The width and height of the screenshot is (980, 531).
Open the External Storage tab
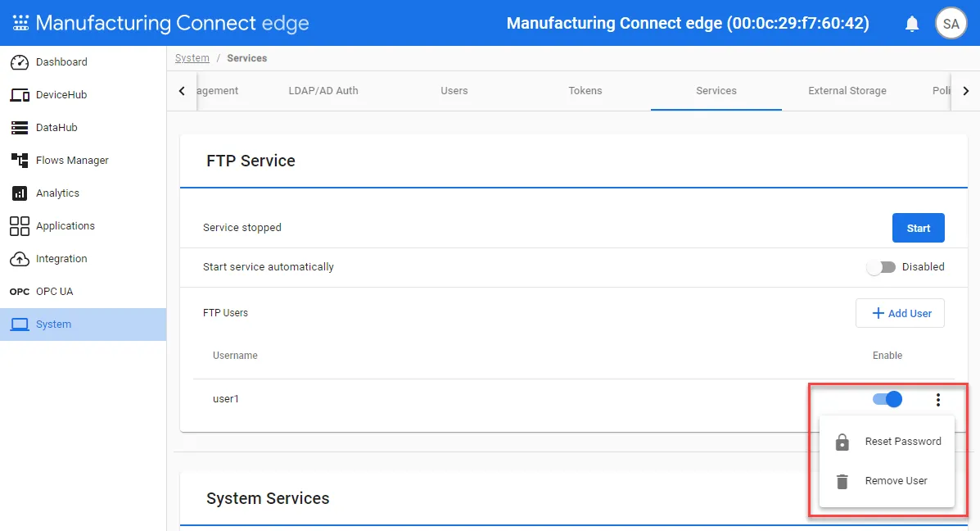(847, 91)
